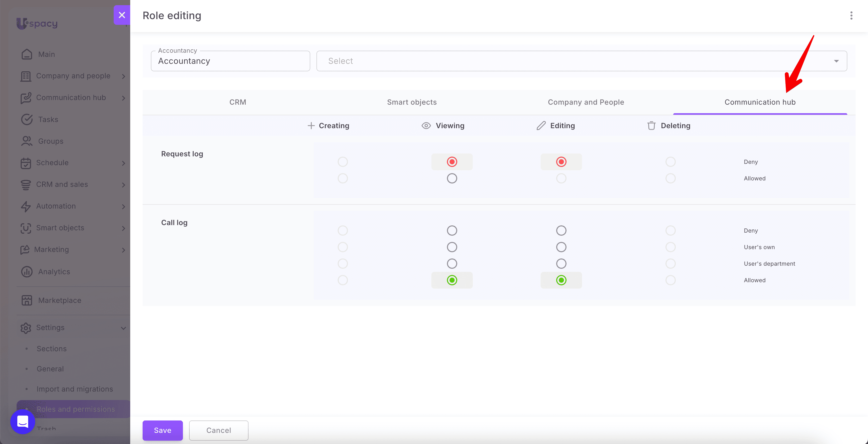868x444 pixels.
Task: Click the Creating plus icon
Action: (x=311, y=125)
